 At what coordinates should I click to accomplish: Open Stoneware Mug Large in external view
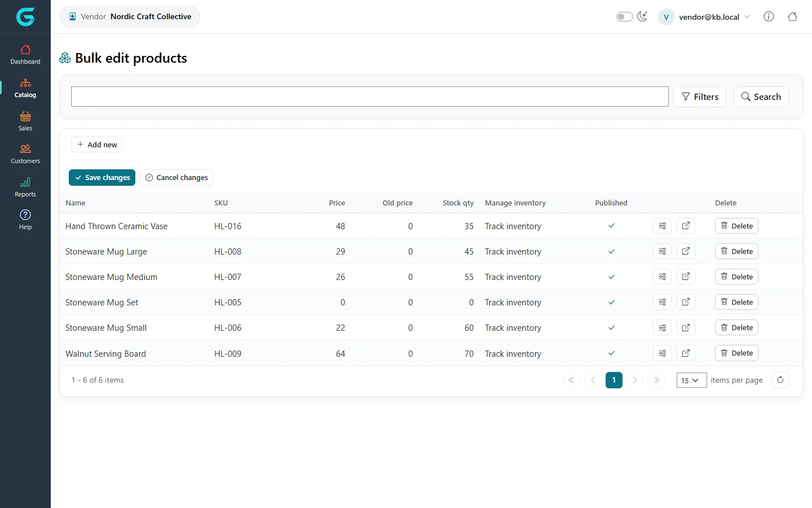(686, 251)
